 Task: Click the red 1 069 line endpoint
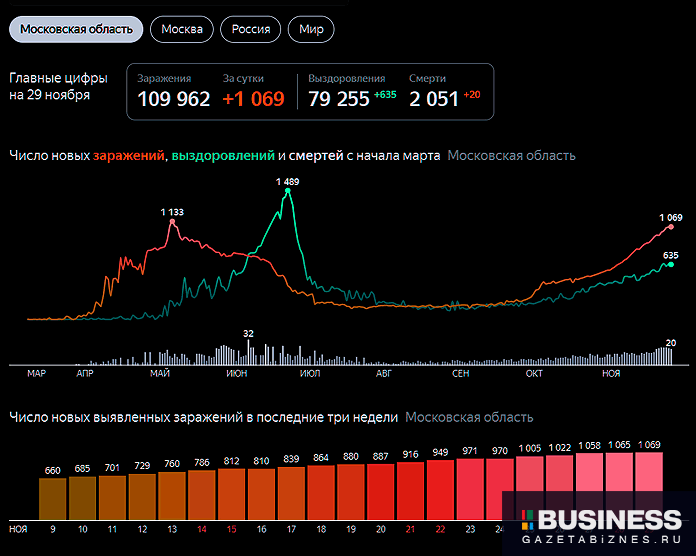[x=671, y=226]
